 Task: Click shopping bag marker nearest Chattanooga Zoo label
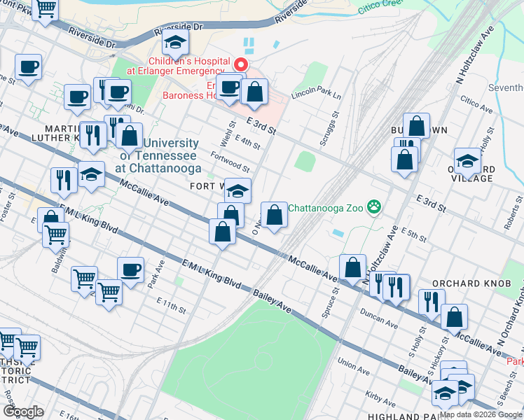tap(274, 216)
